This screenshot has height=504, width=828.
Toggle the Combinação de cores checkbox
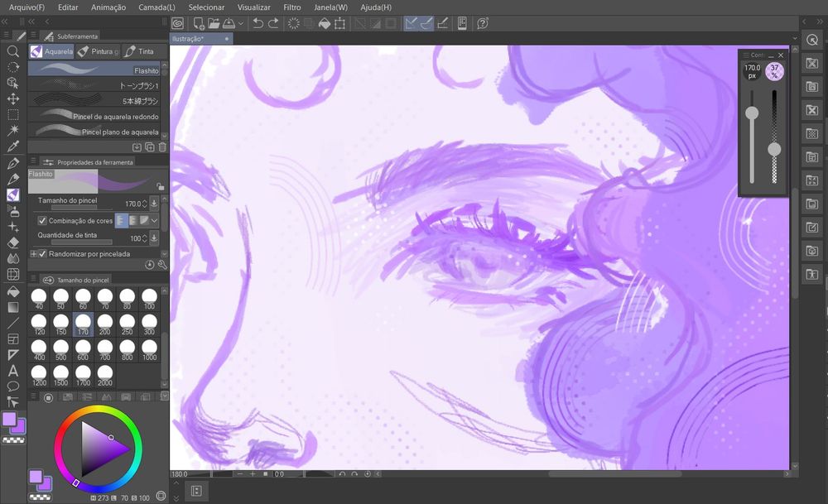(x=42, y=221)
